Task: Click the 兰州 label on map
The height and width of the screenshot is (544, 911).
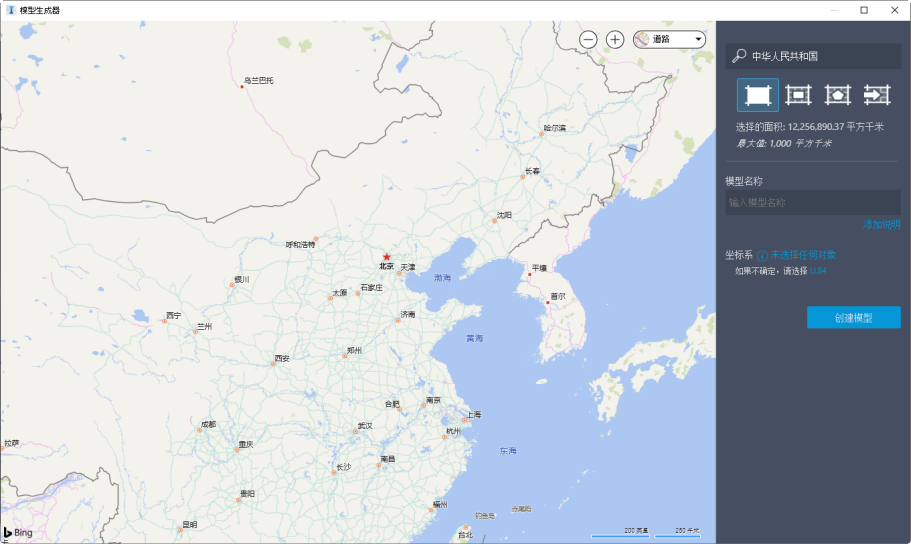Action: pos(205,327)
